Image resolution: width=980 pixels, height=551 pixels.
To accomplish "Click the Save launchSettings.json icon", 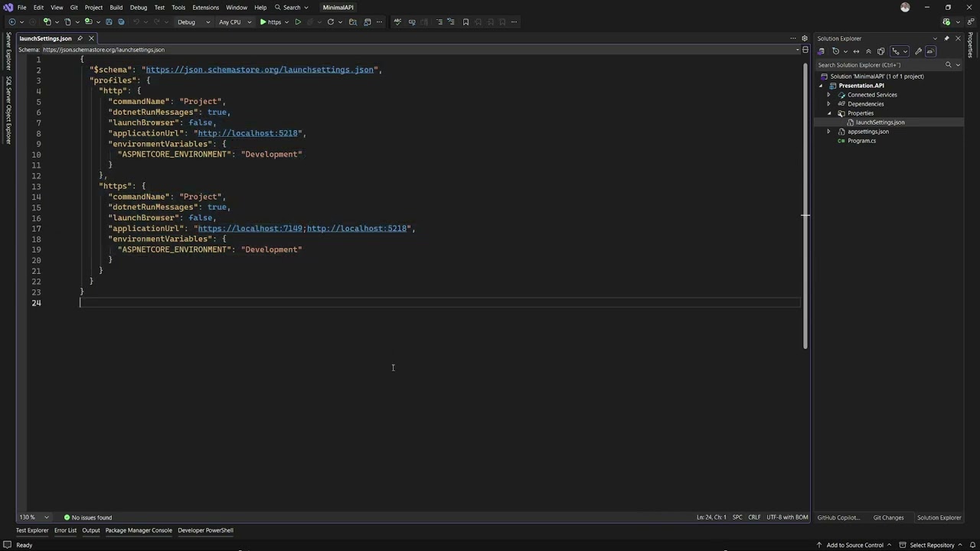I will coord(109,22).
